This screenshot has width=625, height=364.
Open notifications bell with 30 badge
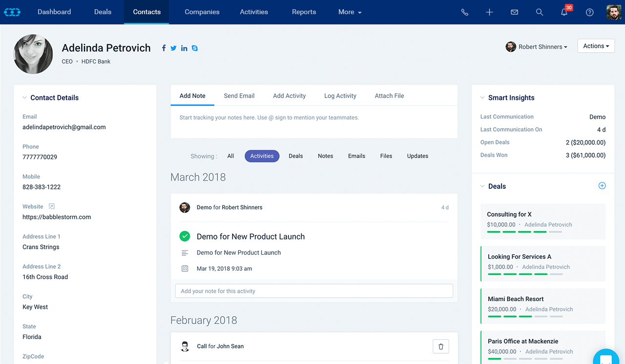(565, 11)
